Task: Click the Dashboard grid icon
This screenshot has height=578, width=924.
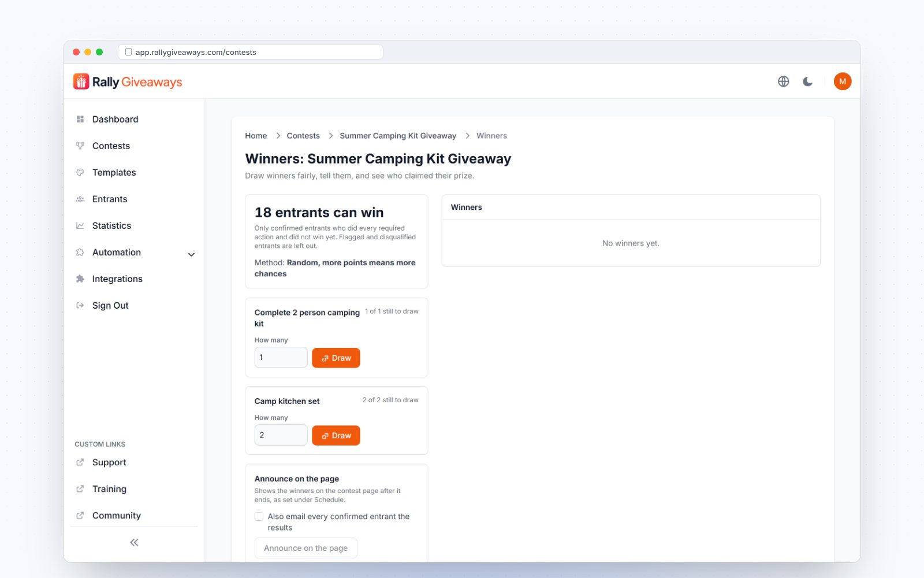Action: (x=80, y=119)
